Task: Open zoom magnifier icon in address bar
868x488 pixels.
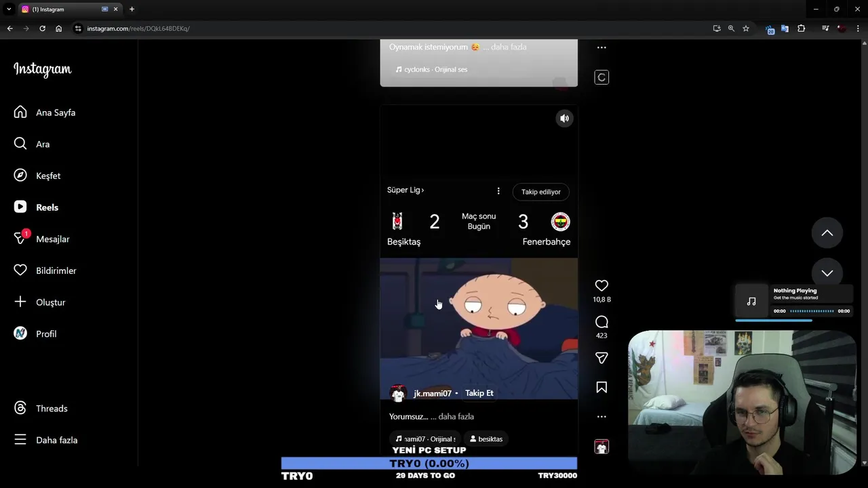Action: coord(731,28)
